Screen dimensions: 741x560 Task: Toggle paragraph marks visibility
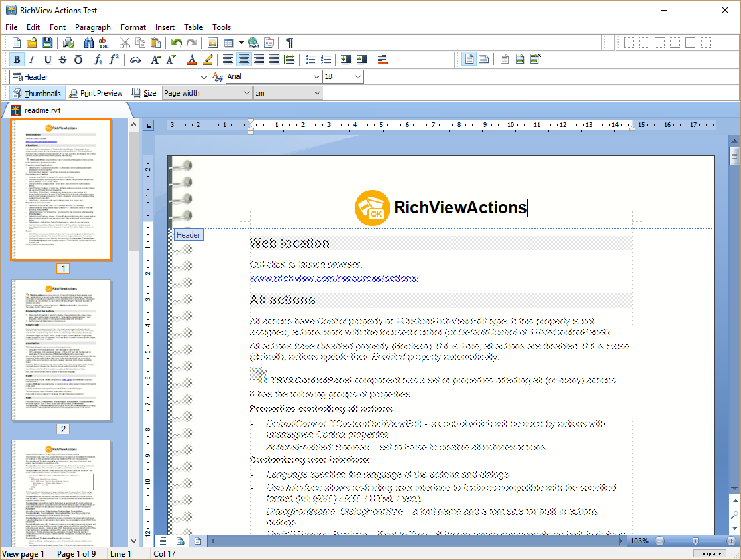click(288, 41)
